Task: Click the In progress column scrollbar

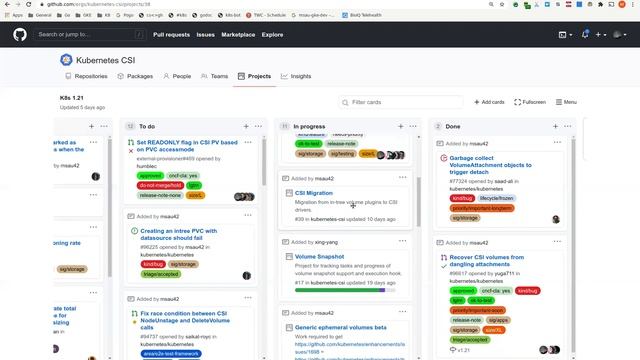Action: coord(418,202)
